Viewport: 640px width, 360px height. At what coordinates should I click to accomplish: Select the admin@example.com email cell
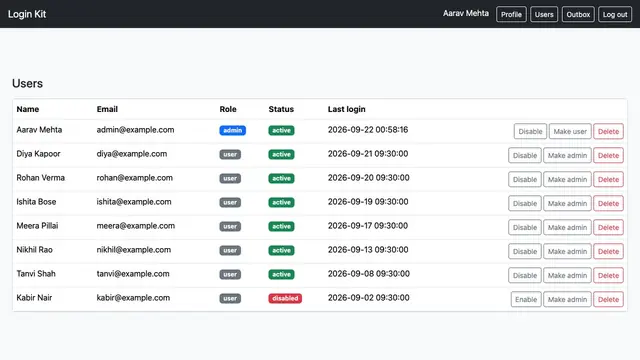pyautogui.click(x=135, y=130)
